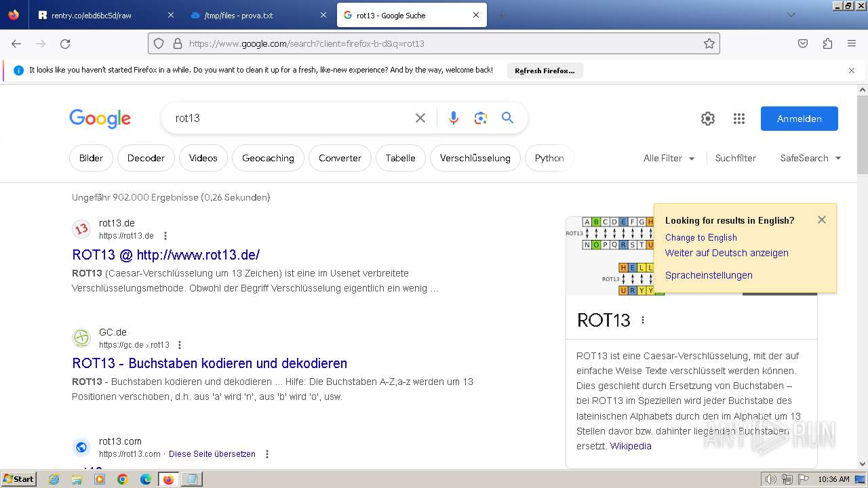Select the Verschlüsselung filter chip
The width and height of the screenshot is (868, 488).
click(475, 158)
